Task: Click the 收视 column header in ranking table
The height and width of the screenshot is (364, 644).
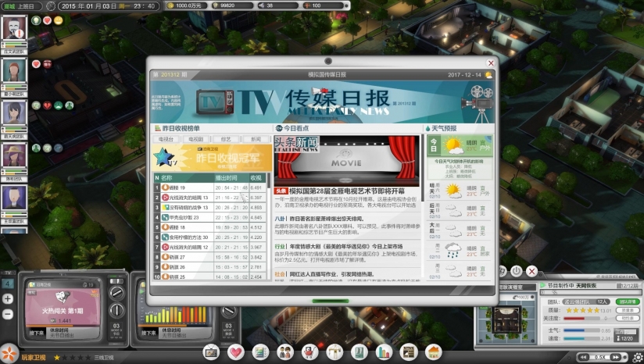Action: pos(256,177)
